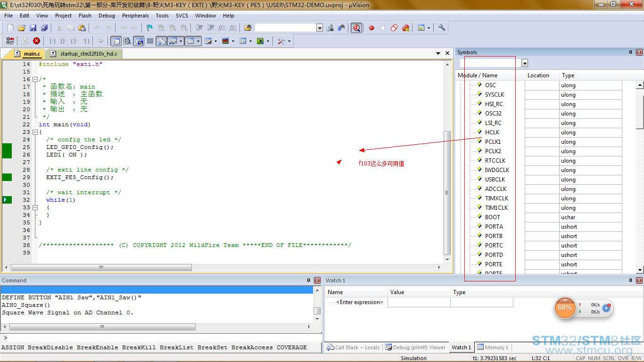The height and width of the screenshot is (362, 644).
Task: Insert a bookmark with the flag icon
Action: [149, 28]
